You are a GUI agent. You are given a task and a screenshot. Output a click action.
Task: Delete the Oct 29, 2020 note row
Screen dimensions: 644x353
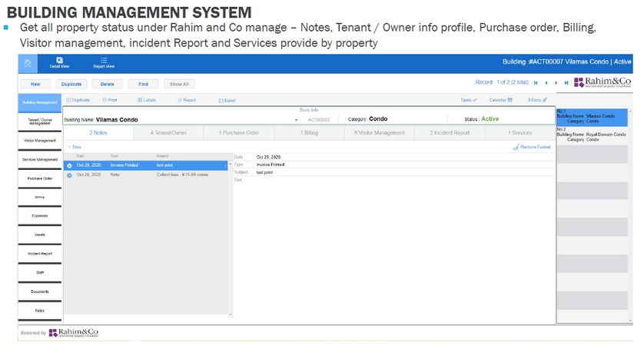click(69, 165)
